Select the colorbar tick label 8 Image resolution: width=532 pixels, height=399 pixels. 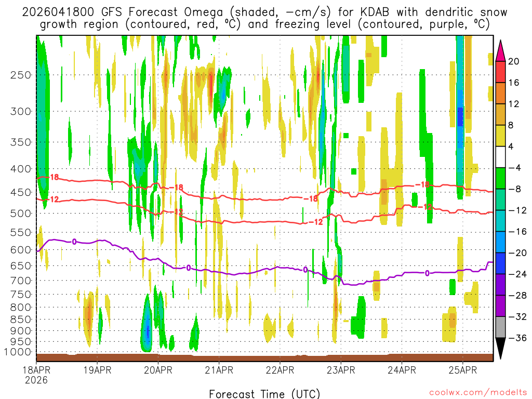(511, 126)
